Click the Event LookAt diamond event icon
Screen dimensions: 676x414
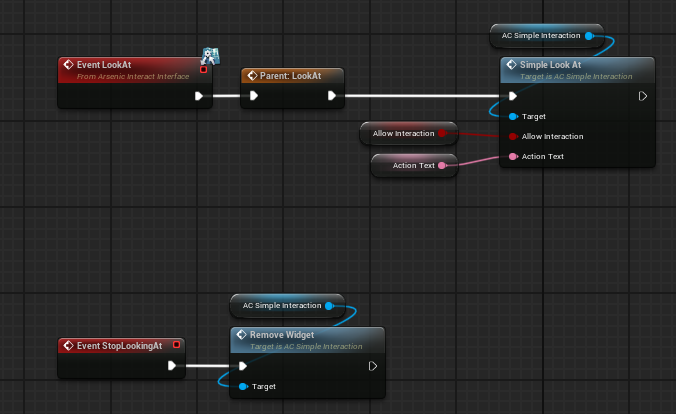click(x=69, y=65)
